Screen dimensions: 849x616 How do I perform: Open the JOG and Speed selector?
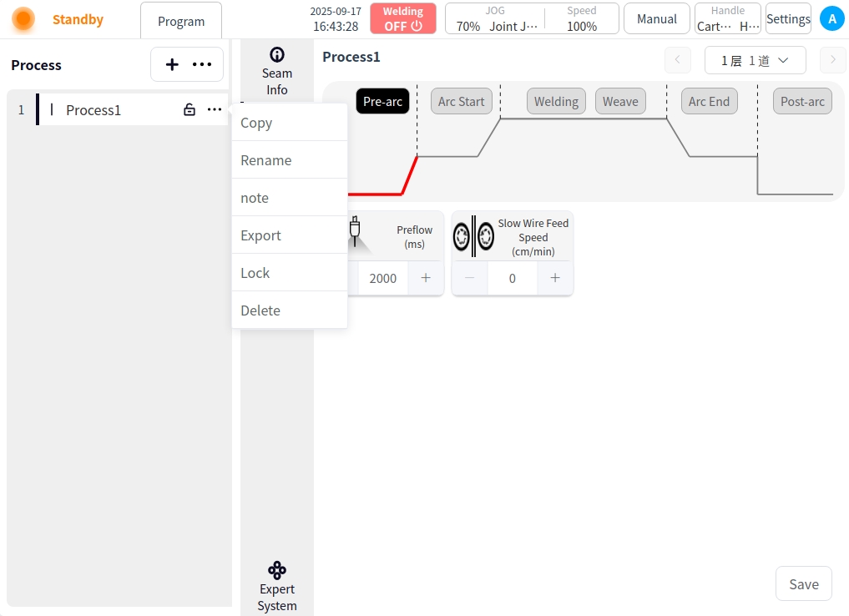coord(532,18)
